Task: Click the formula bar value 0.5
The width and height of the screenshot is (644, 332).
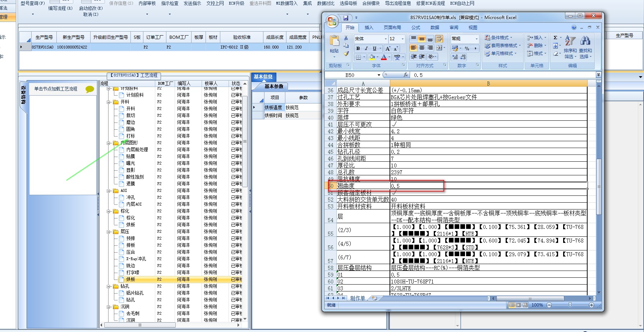Action: click(418, 75)
